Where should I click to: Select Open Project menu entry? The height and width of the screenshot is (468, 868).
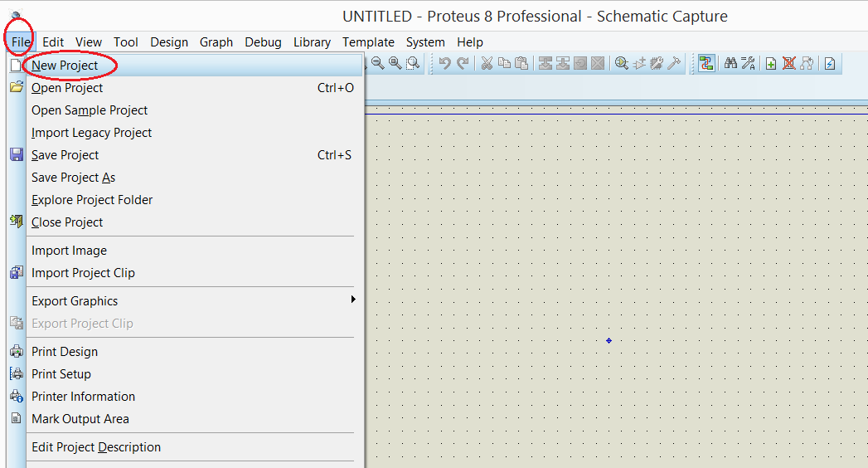[186, 87]
